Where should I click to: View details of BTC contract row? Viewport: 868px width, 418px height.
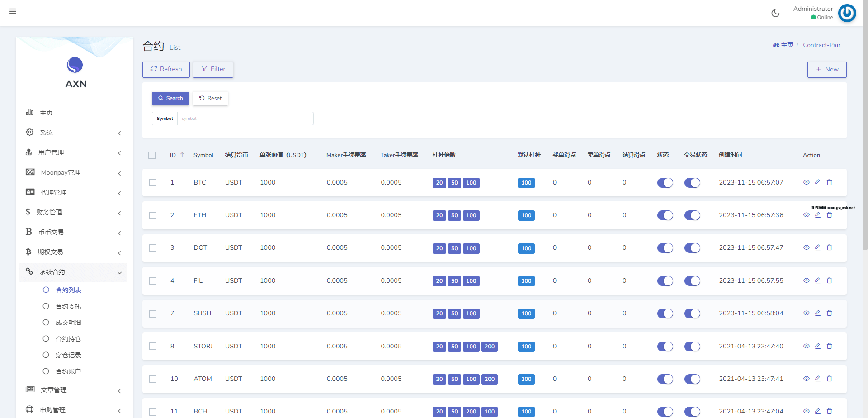806,182
